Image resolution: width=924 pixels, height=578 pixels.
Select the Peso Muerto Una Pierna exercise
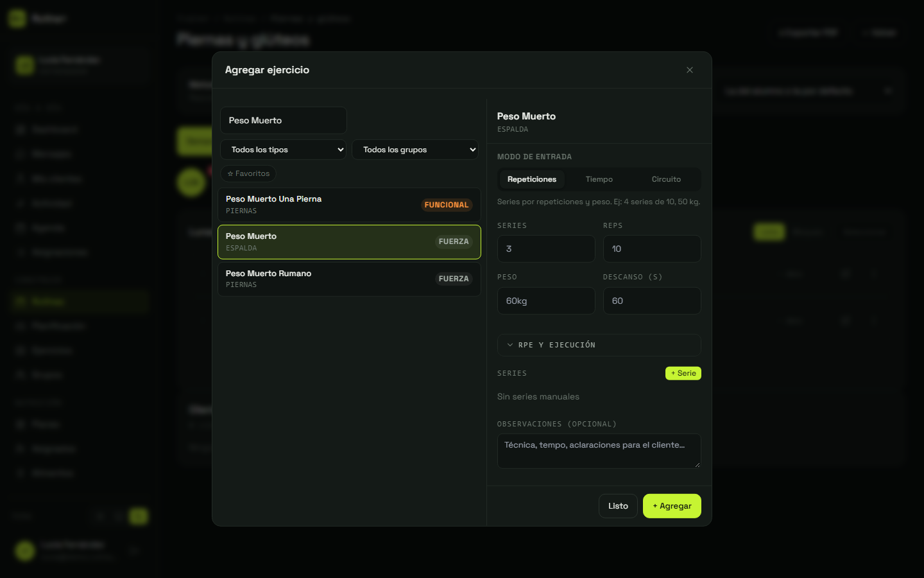[349, 205]
